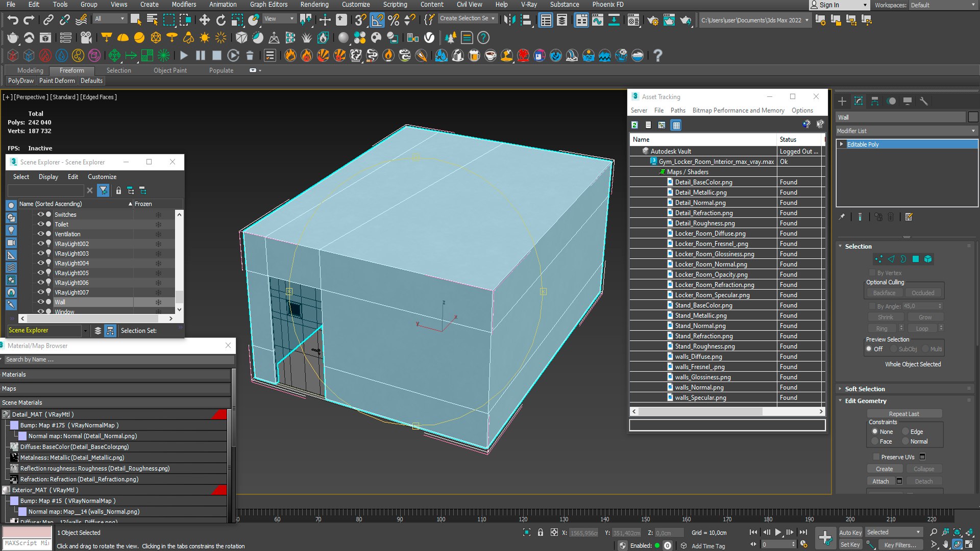The image size is (980, 551).
Task: Switch to the Modeling ribbon tab
Action: pos(30,70)
